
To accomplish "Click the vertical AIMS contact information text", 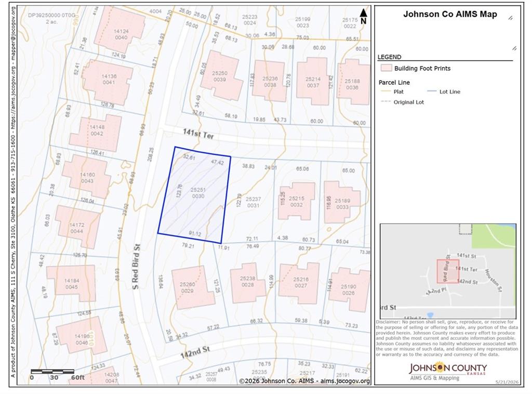I will 13,193.
